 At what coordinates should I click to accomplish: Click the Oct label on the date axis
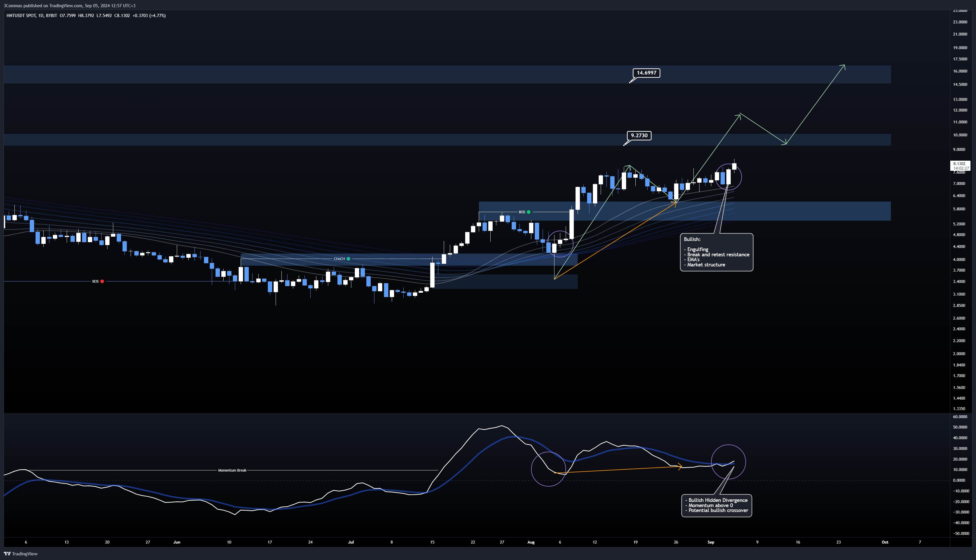click(x=885, y=542)
